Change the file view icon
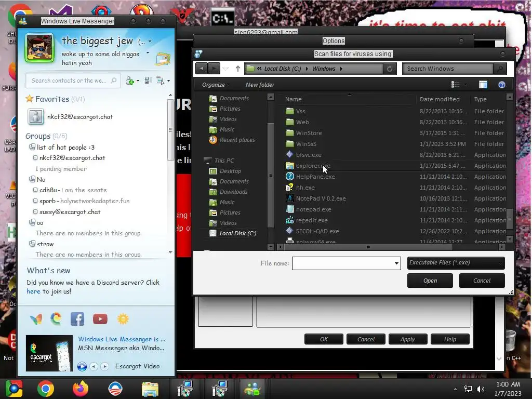The height and width of the screenshot is (399, 532). pyautogui.click(x=455, y=85)
